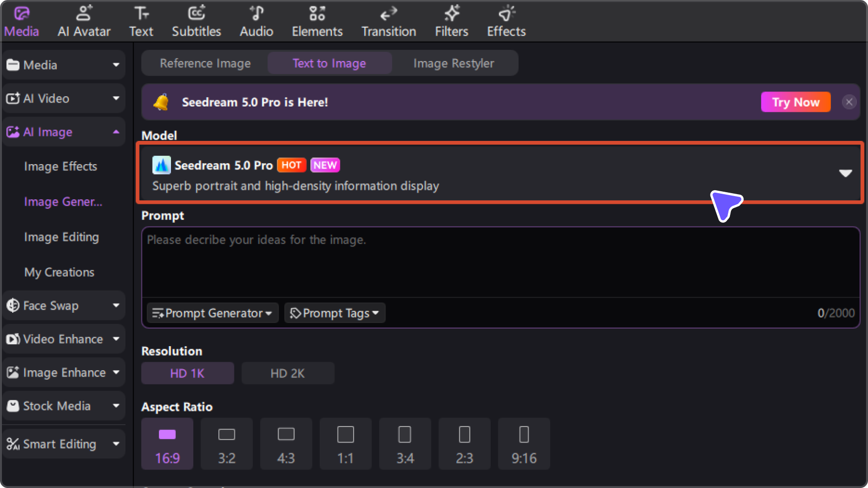This screenshot has height=488, width=868.
Task: Click the Video Enhance sidebar icon
Action: point(13,339)
